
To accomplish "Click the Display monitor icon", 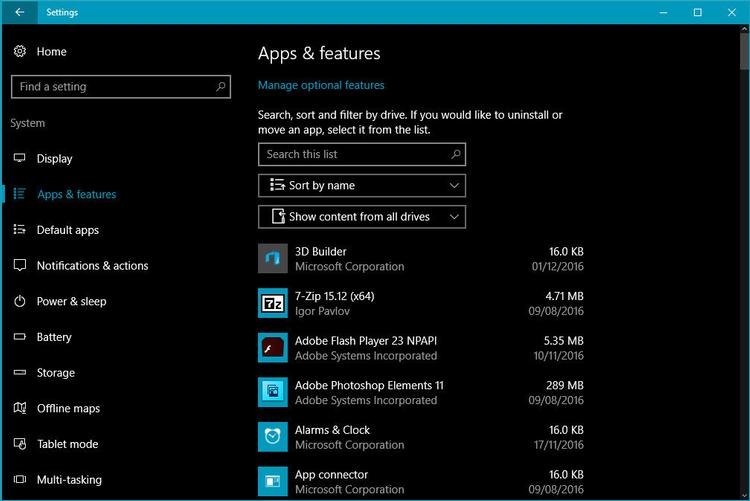I will [20, 158].
